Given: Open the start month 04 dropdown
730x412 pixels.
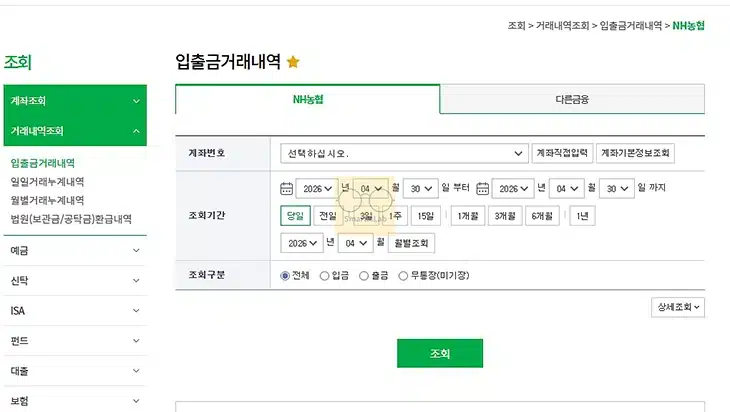Looking at the screenshot, I should (x=371, y=189).
